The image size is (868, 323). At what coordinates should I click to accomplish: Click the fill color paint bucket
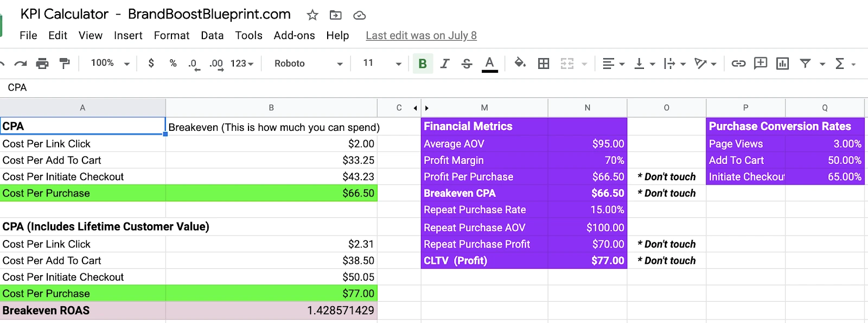[x=520, y=63]
